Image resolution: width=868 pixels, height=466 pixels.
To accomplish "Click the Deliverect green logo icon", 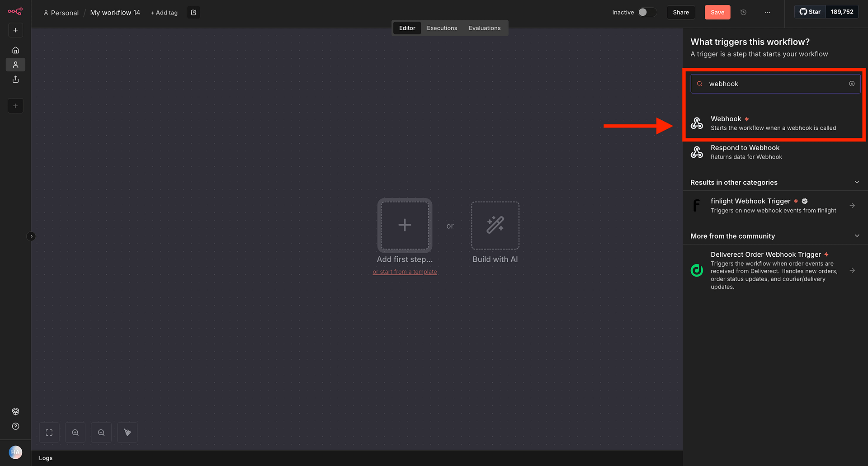I will pos(697,270).
